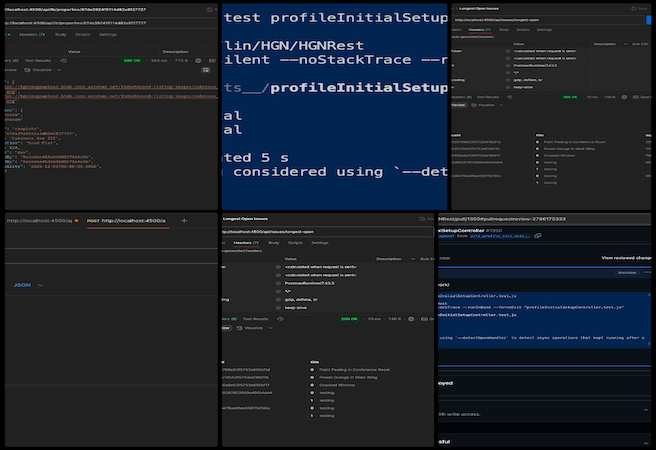Screen dimensions: 656x450
Task: Click the save icon at top-left panel header
Action: pyautogui.click(x=210, y=10)
